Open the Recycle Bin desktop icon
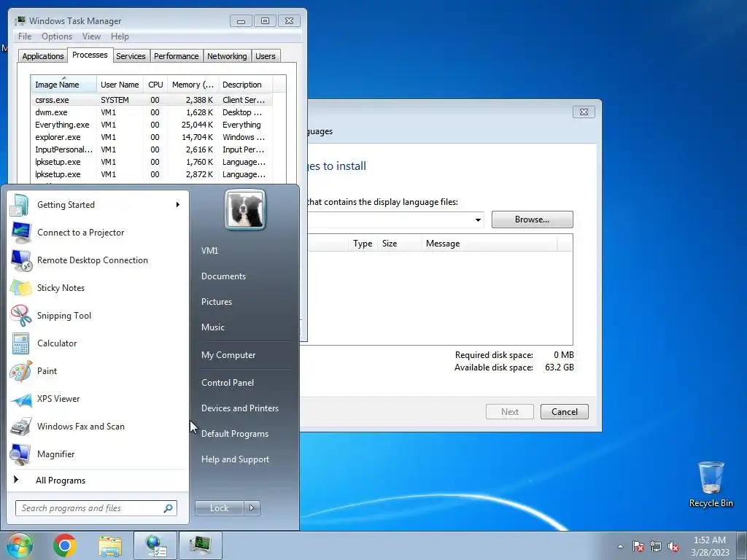The image size is (747, 560). pos(711,484)
